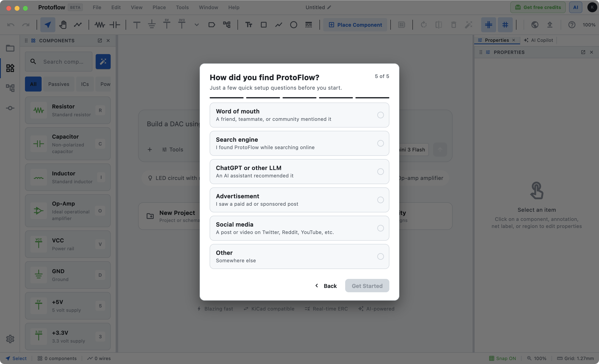599x364 pixels.
Task: Open the View menu
Action: click(137, 7)
